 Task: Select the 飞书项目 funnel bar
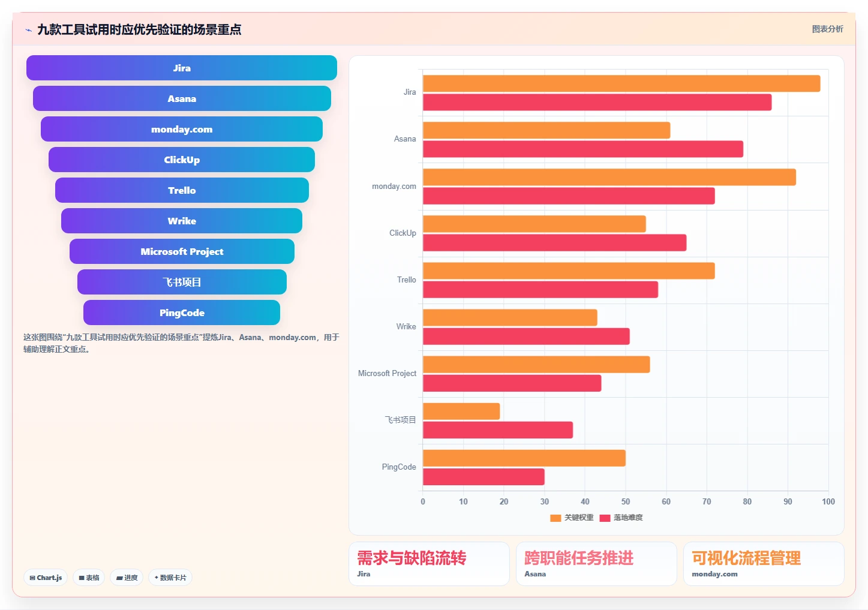coord(182,282)
